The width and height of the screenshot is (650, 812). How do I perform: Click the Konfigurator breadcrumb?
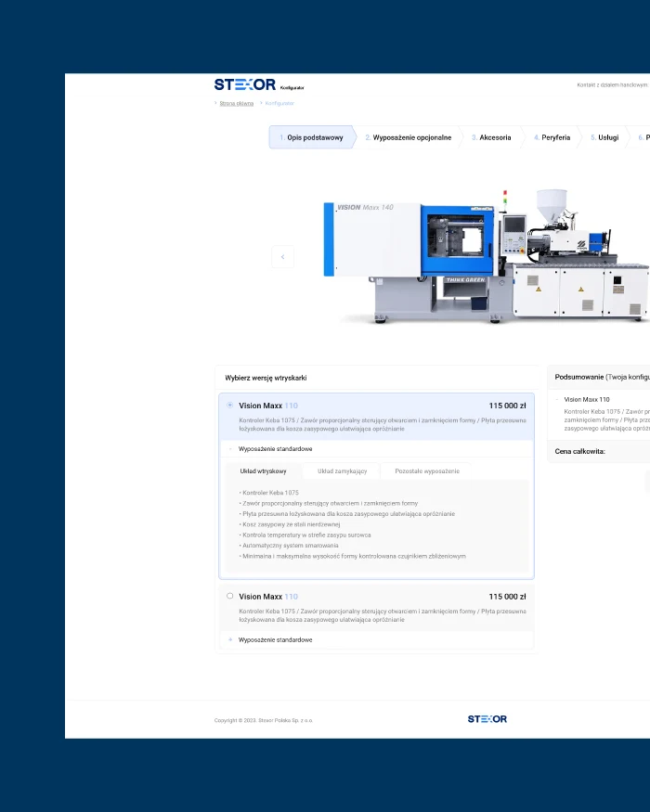(x=279, y=104)
